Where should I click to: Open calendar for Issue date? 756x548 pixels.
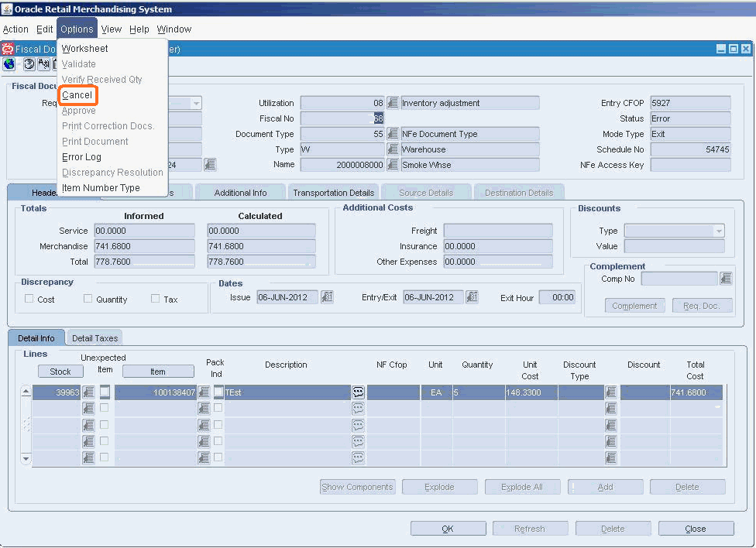coord(327,297)
